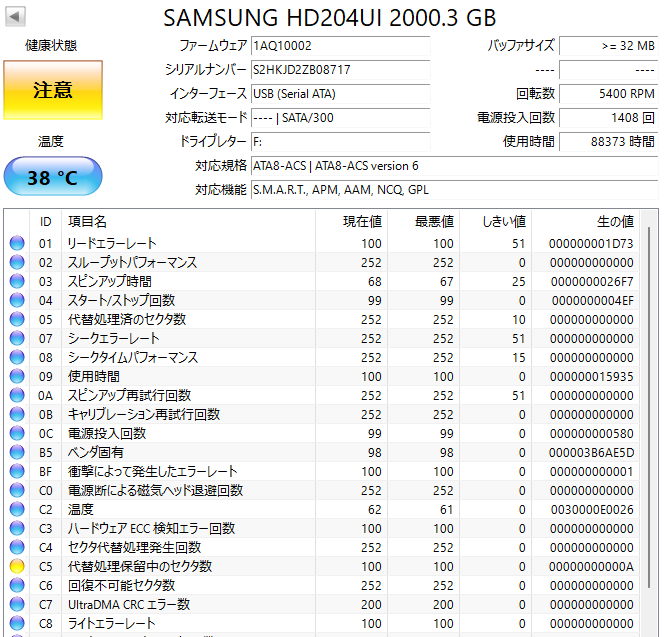
Task: Click raw value 000000015935 in 使用時間 row
Action: tap(592, 377)
